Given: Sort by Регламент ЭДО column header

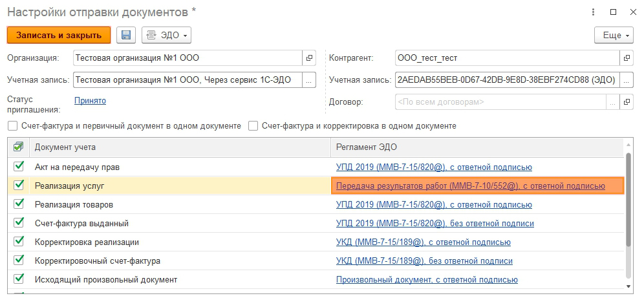Looking at the screenshot, I should point(477,147).
